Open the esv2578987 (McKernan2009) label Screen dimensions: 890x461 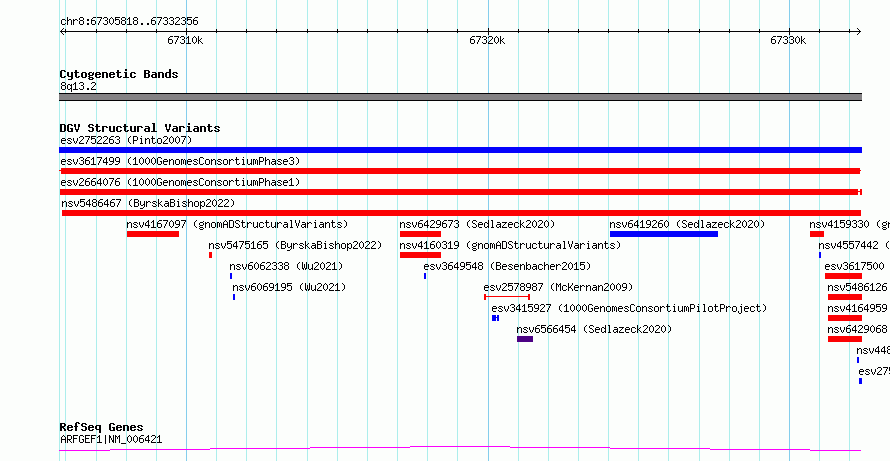click(558, 287)
